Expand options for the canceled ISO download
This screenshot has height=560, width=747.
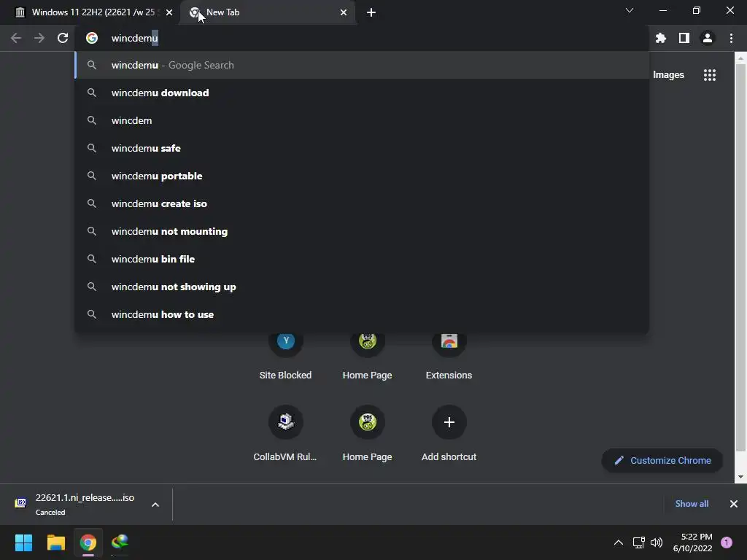pos(155,505)
